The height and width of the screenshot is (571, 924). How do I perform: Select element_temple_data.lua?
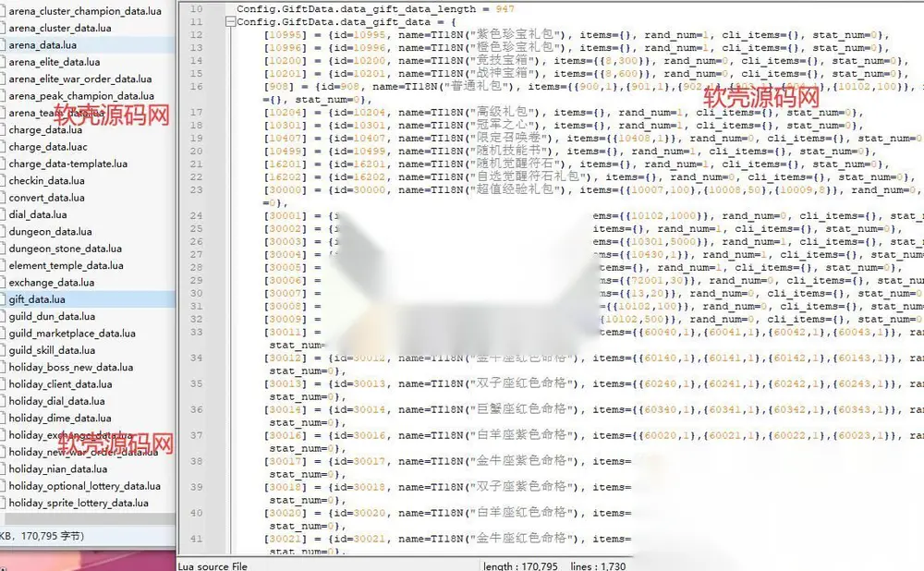(66, 266)
